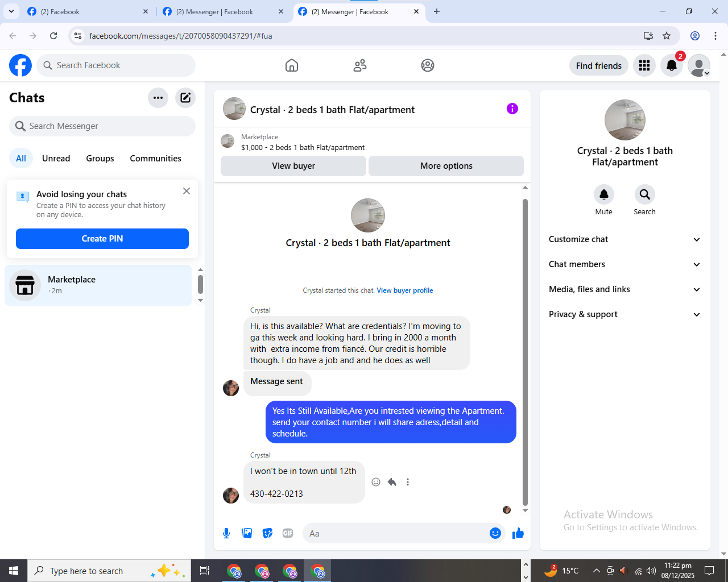Start a new message with compose icon
The width and height of the screenshot is (728, 582).
pyautogui.click(x=185, y=98)
